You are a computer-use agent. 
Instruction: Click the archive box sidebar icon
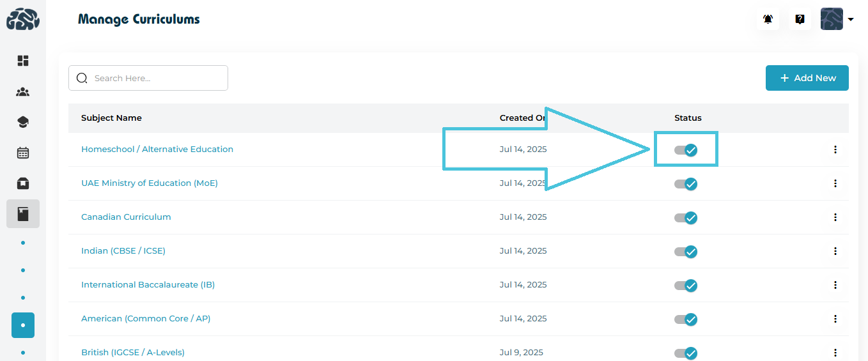tap(23, 183)
